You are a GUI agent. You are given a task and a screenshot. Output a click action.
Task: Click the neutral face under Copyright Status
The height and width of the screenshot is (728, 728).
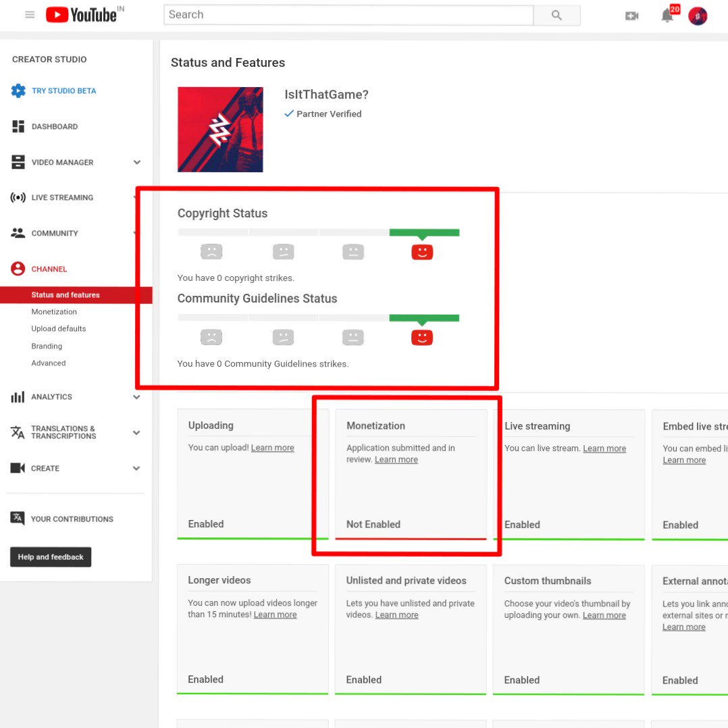[353, 252]
